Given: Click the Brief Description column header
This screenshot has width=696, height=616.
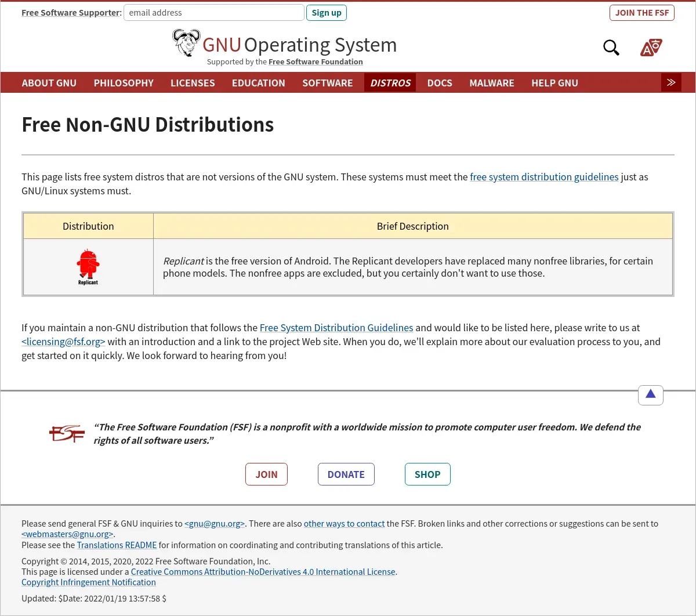Looking at the screenshot, I should [x=413, y=226].
